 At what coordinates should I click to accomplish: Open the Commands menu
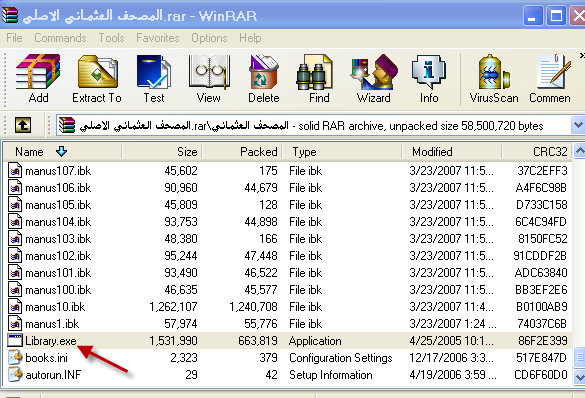click(x=60, y=38)
